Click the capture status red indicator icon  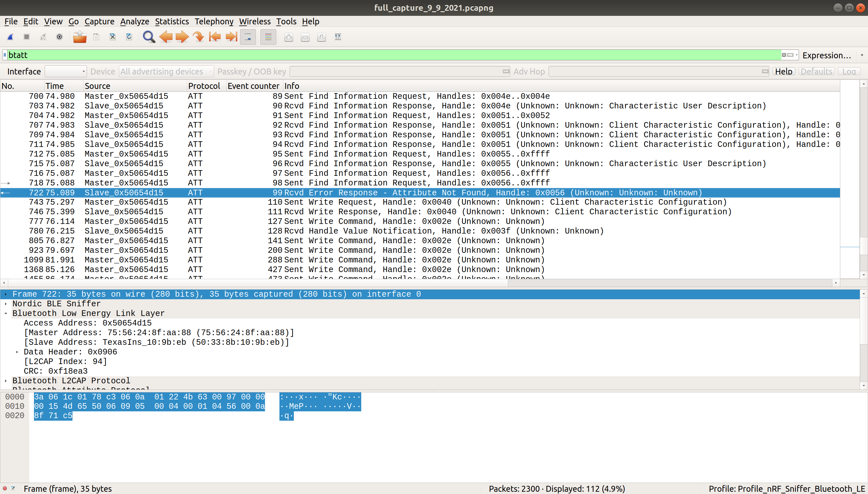pyautogui.click(x=5, y=489)
